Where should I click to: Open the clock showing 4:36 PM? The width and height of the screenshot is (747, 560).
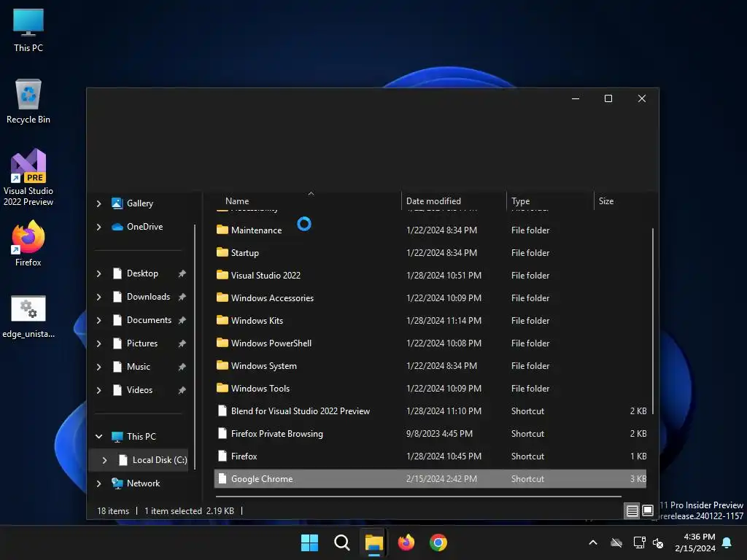695,542
